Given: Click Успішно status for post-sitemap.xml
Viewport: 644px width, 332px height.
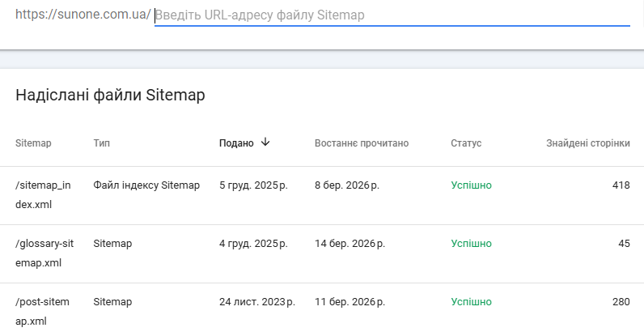Looking at the screenshot, I should click(471, 302).
